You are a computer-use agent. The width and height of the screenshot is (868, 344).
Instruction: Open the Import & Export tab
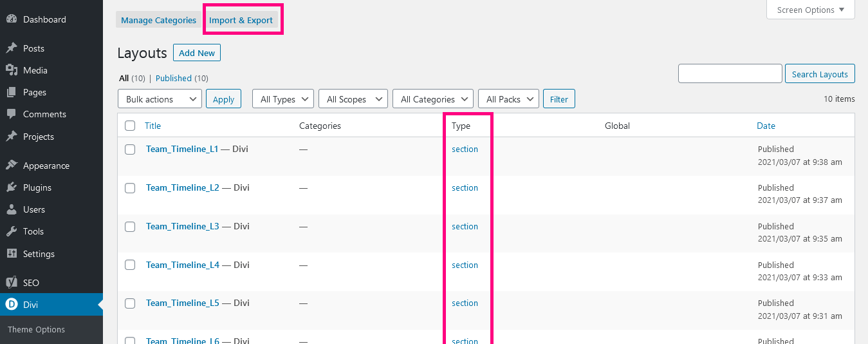tap(241, 20)
